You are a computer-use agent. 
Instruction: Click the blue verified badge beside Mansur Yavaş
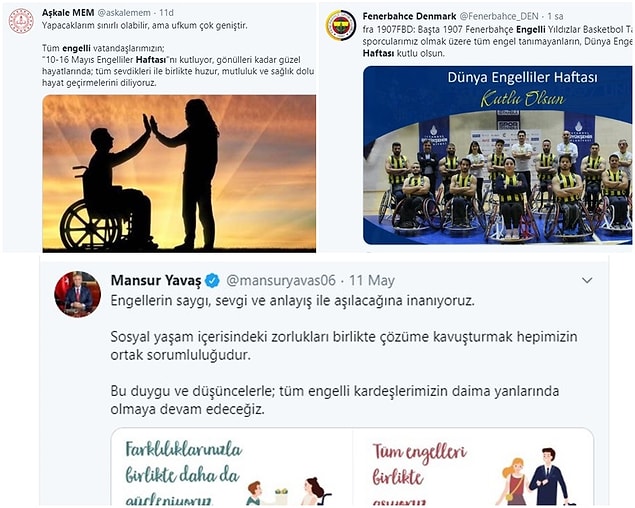pos(212,280)
